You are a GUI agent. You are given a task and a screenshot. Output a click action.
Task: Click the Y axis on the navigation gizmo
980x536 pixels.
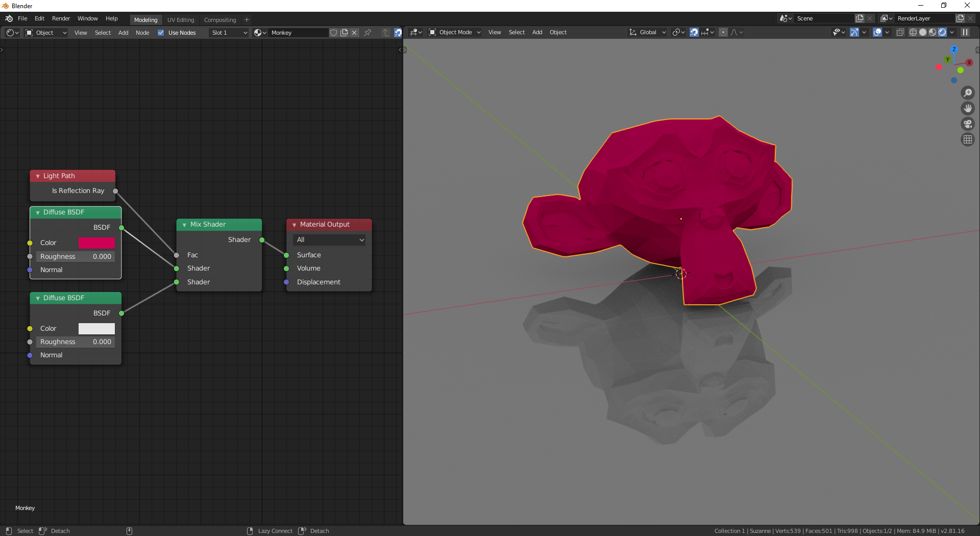[948, 60]
